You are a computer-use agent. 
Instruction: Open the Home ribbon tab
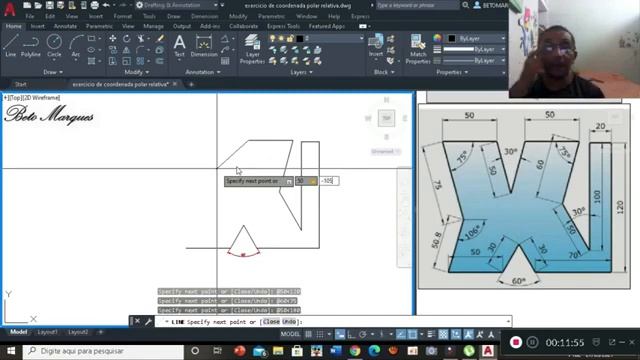[13, 26]
